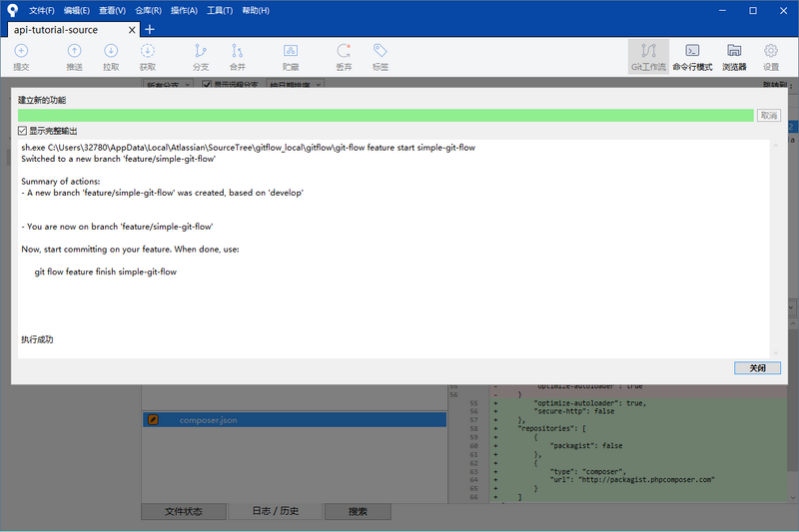Maximize the Sourcetree window
This screenshot has width=799, height=532.
click(x=753, y=11)
